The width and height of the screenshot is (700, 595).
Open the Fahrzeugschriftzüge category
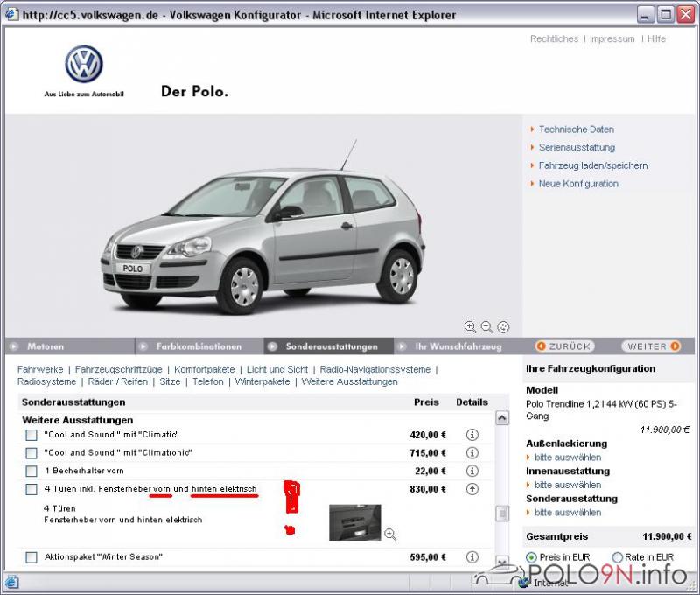[x=119, y=369]
